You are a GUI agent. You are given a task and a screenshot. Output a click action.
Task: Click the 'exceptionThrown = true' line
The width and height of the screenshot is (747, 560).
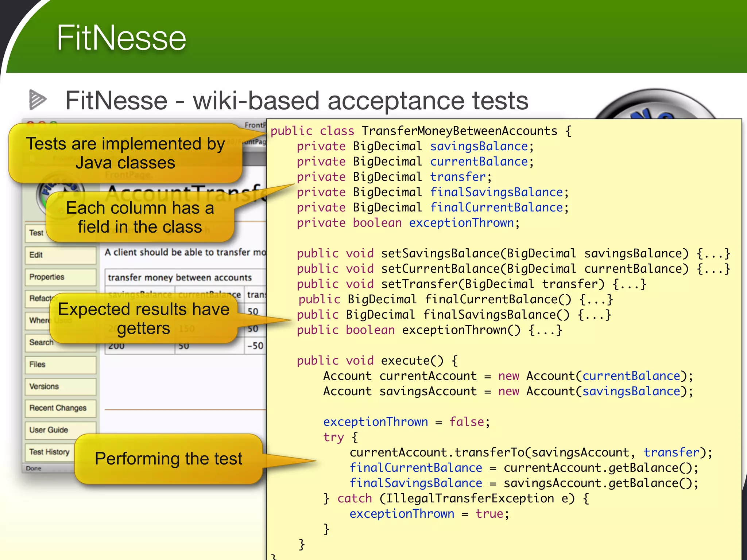(x=429, y=514)
